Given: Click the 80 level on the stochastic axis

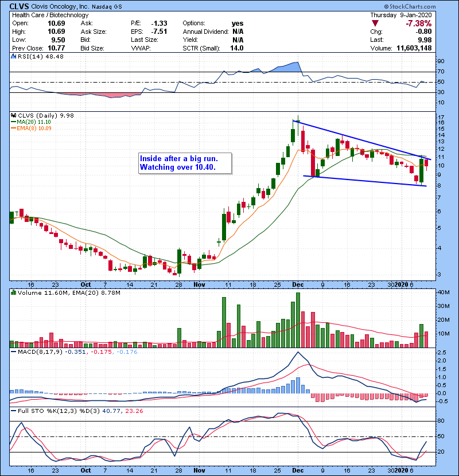Looking at the screenshot, I should (x=441, y=421).
